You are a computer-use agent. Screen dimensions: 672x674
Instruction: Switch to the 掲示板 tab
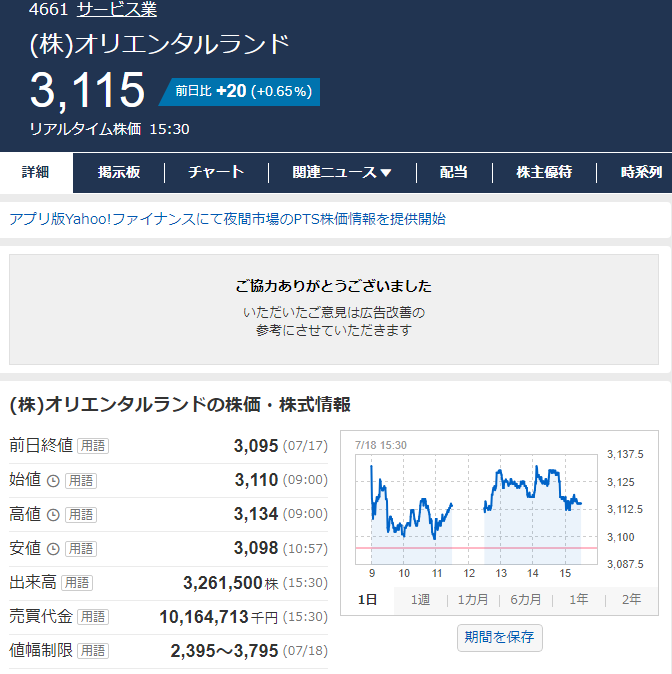119,172
